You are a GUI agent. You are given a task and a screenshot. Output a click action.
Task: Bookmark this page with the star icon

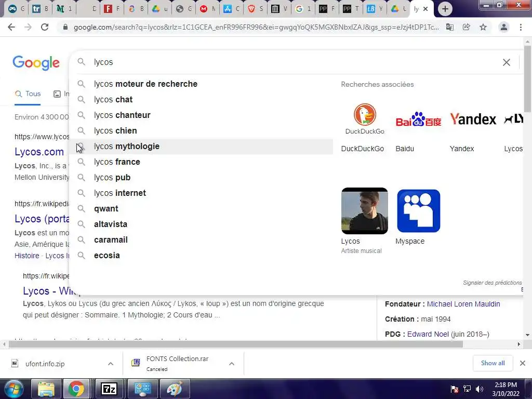[x=483, y=27]
